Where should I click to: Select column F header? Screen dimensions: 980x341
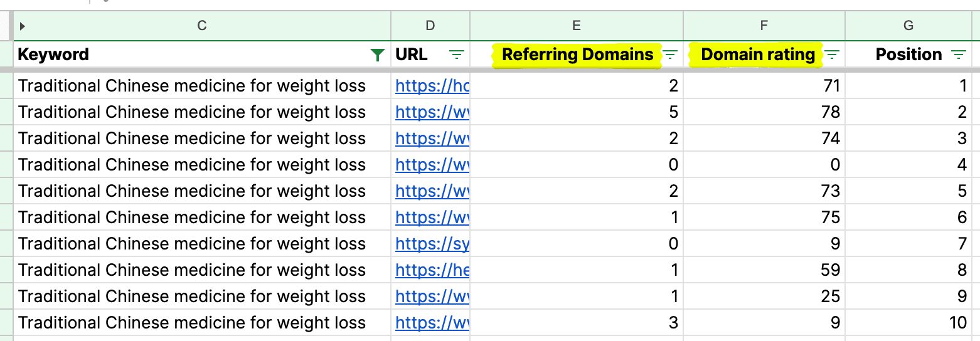pyautogui.click(x=764, y=26)
